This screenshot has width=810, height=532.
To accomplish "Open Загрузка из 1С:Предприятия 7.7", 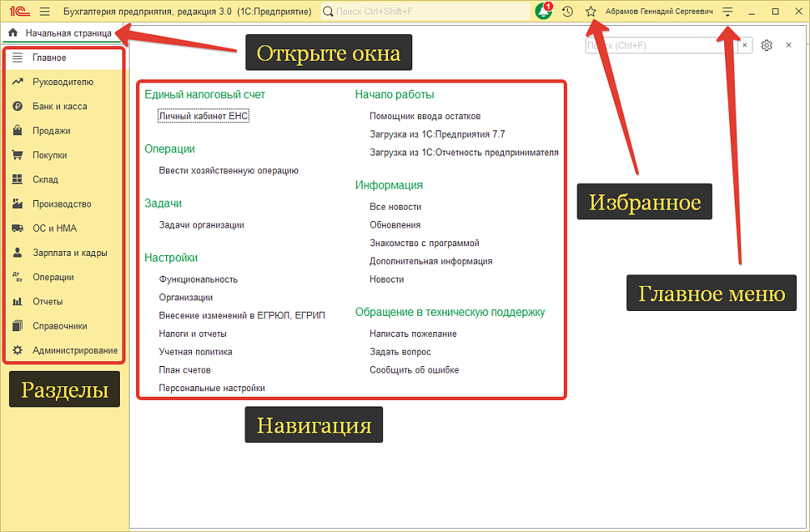I will tap(437, 134).
